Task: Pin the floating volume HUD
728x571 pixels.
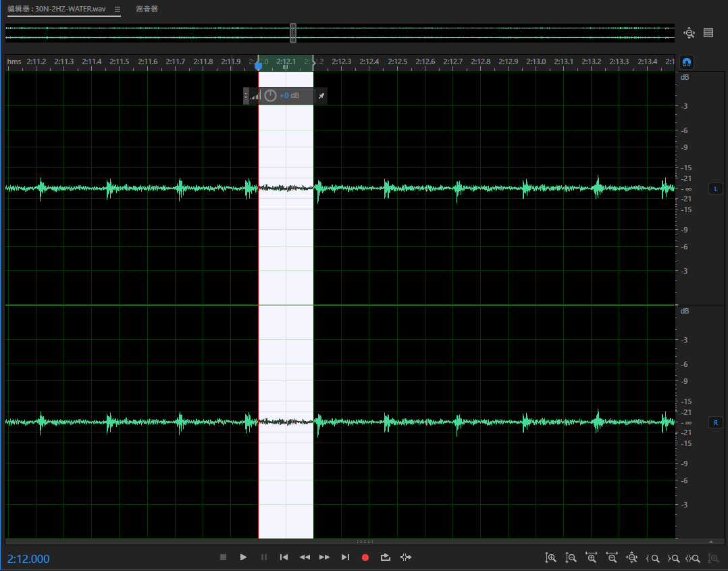Action: pyautogui.click(x=321, y=96)
